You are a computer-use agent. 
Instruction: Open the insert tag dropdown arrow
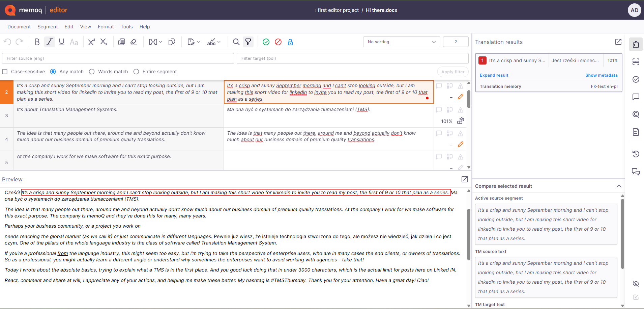point(160,42)
